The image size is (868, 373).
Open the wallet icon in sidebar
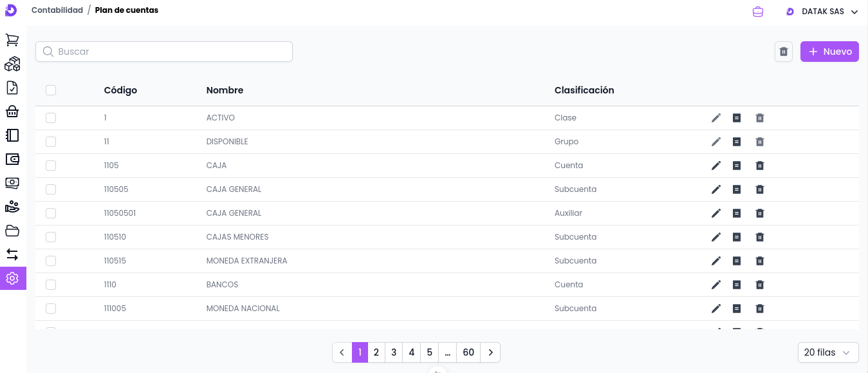12,159
